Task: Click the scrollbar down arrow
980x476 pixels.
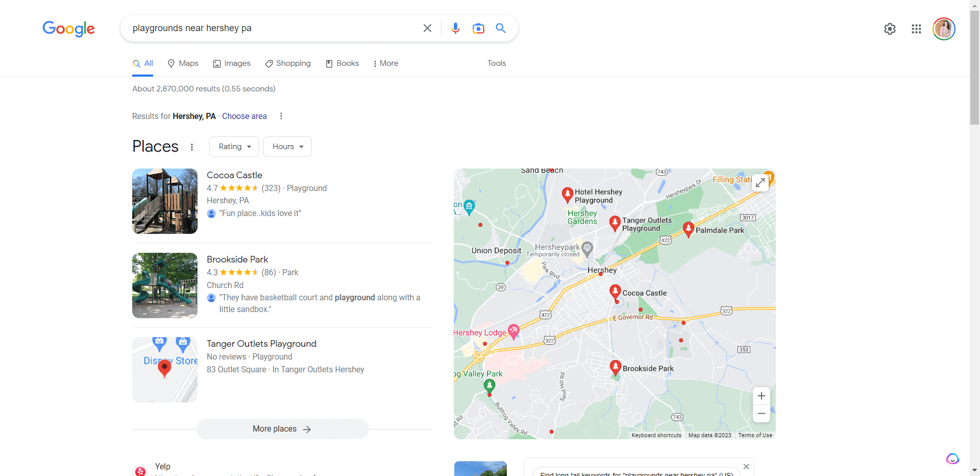Action: tap(974, 470)
